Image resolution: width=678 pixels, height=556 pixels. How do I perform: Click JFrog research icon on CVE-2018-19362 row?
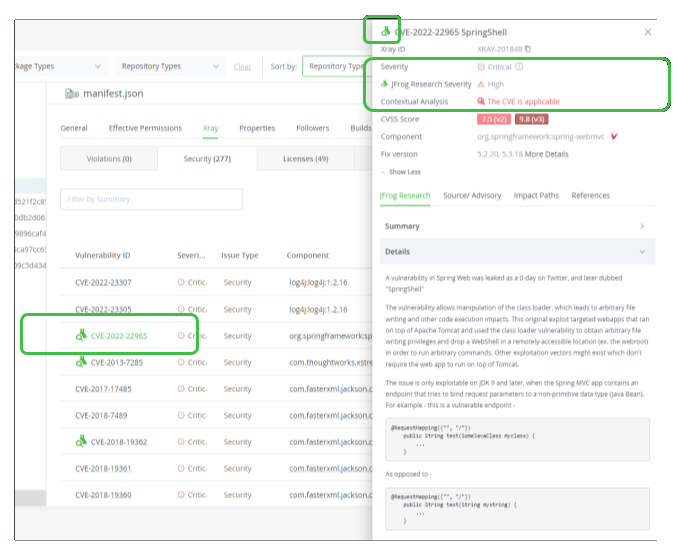click(x=81, y=440)
